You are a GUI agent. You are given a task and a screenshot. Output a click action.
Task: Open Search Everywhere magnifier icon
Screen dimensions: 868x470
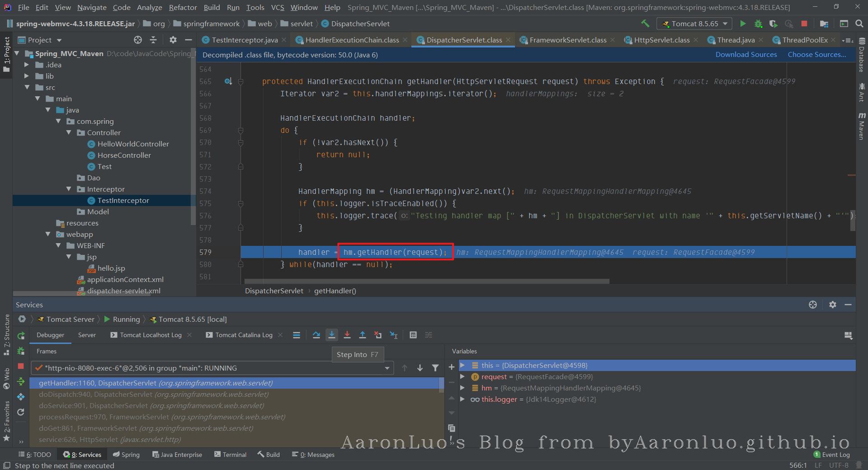(x=859, y=23)
